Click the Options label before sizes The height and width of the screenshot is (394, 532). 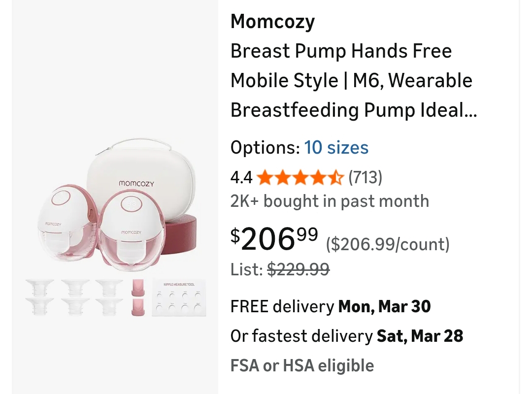(x=265, y=147)
